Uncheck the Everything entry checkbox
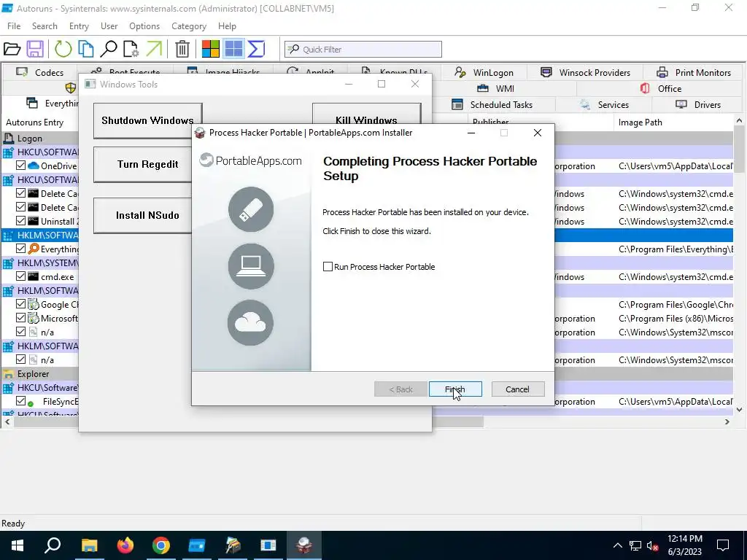 (x=20, y=249)
